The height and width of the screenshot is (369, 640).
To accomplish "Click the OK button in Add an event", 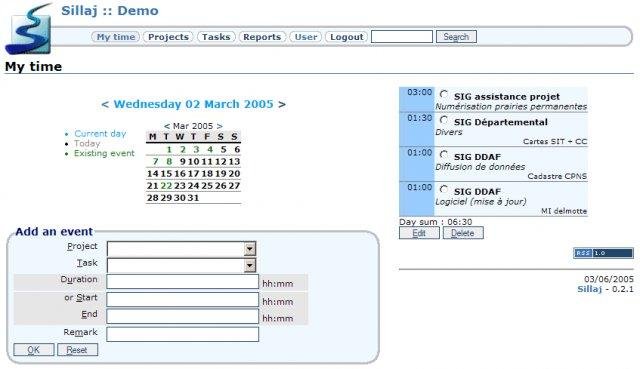I will point(33,350).
